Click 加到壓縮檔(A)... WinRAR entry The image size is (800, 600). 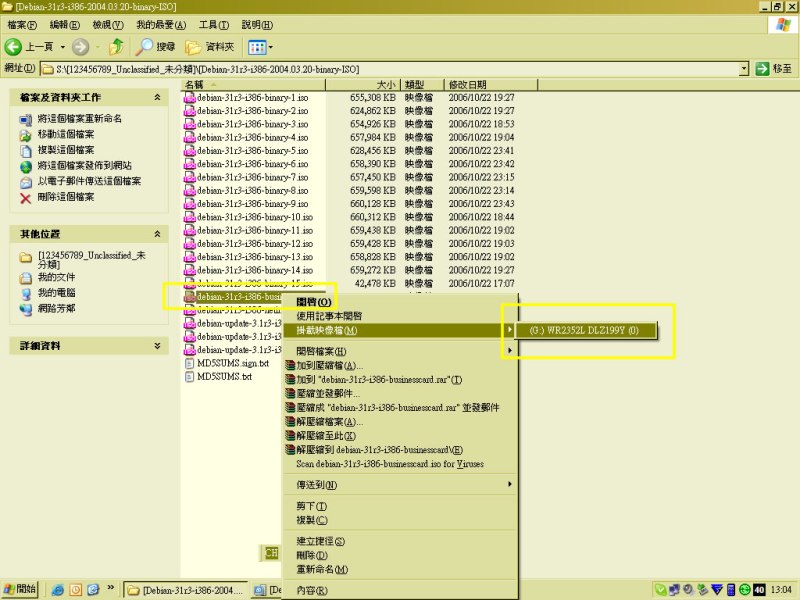pos(401,365)
